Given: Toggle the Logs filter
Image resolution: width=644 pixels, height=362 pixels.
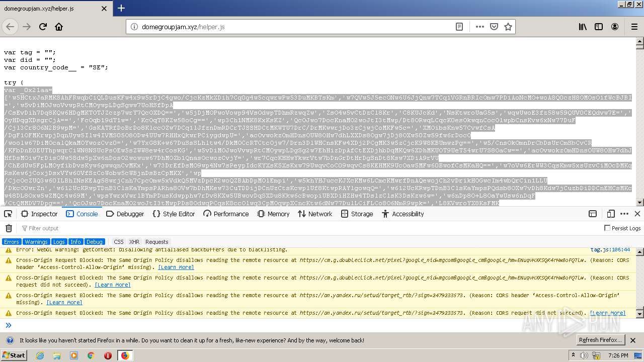Looking at the screenshot, I should click(59, 242).
